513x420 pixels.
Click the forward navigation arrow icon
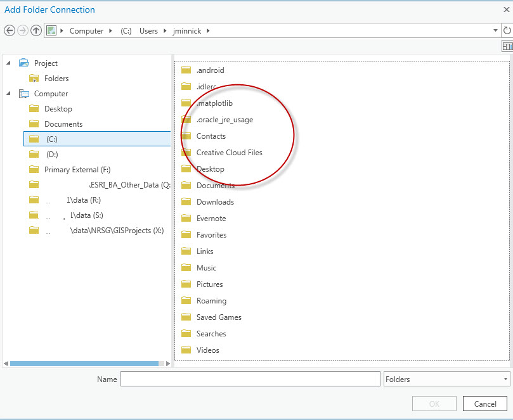23,30
